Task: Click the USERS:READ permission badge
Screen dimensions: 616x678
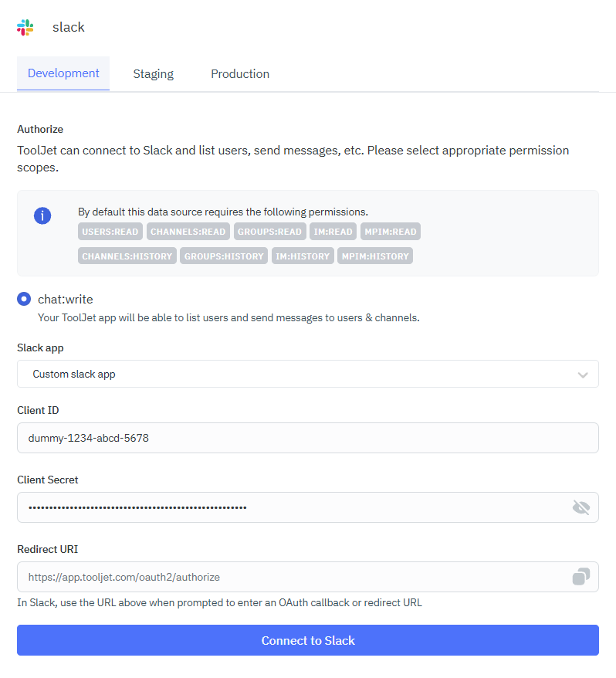Action: (x=110, y=232)
